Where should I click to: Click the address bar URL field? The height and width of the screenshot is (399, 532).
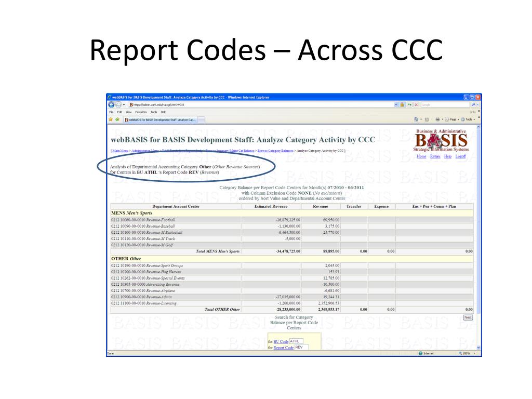tap(261, 105)
